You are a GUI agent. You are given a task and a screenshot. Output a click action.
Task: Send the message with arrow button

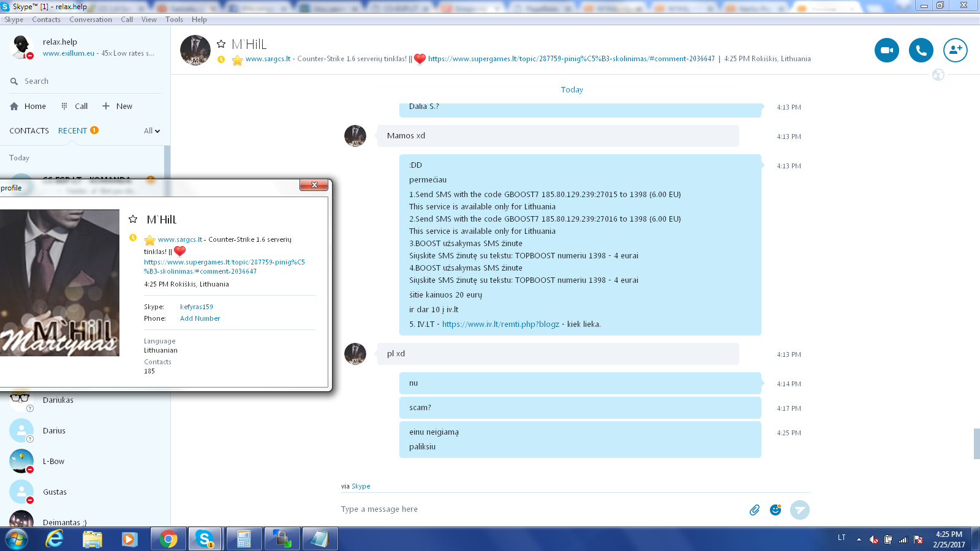pyautogui.click(x=799, y=509)
